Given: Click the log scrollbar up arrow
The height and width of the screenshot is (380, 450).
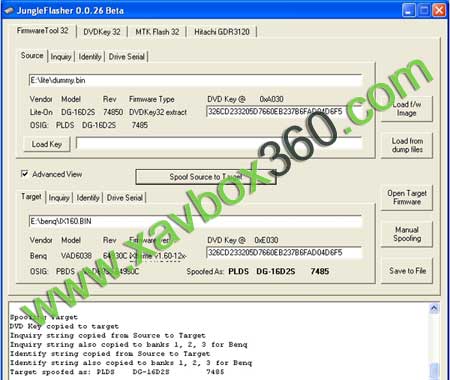Looking at the screenshot, I should pyautogui.click(x=434, y=308).
